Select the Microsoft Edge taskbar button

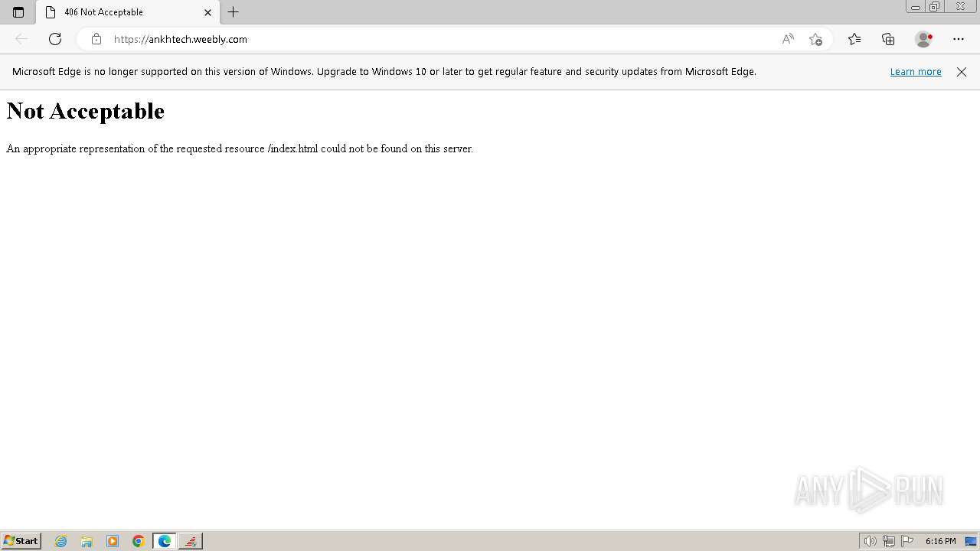(165, 541)
